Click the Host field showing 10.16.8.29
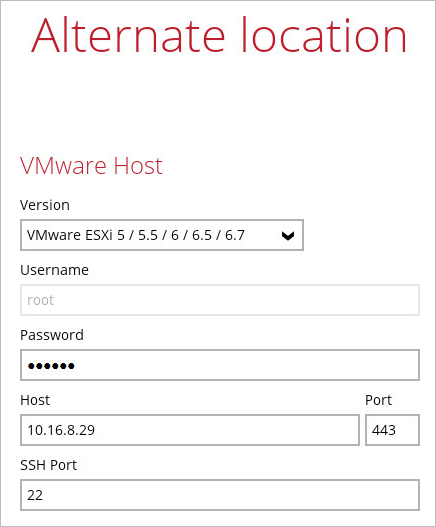Screen dimensions: 436x527 pos(190,430)
